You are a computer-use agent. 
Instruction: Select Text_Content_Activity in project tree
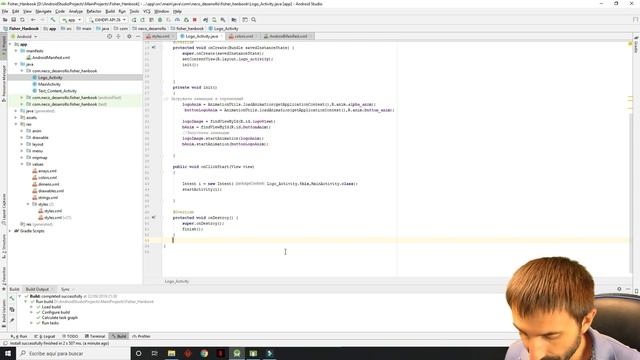point(57,91)
